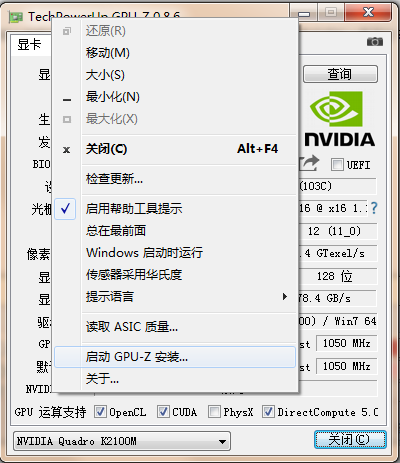The height and width of the screenshot is (463, 400).
Task: Toggle the UEFI checkbox
Action: (337, 164)
